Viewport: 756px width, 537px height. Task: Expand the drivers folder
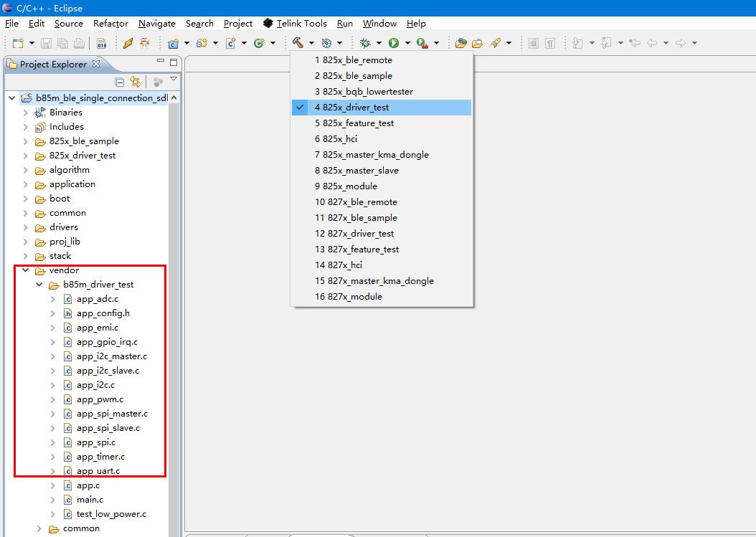coord(26,227)
